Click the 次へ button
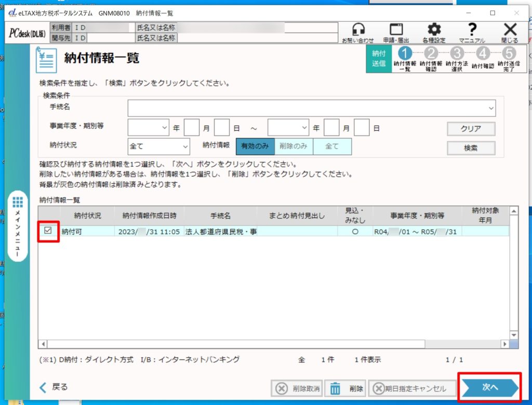 pos(489,387)
